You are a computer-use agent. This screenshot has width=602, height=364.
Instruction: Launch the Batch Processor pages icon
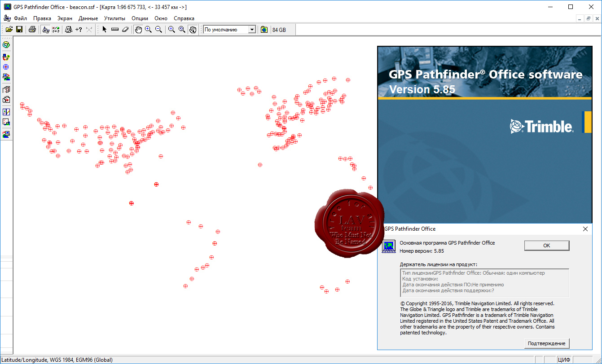click(6, 90)
